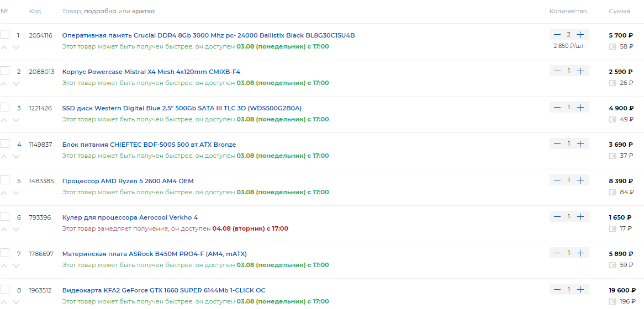Increase quantity of Western Digital SSD
This screenshot has height=309, width=644.
pyautogui.click(x=580, y=108)
